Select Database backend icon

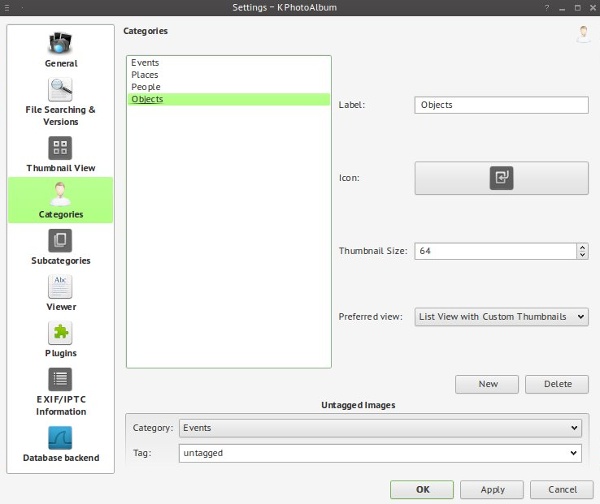[60, 438]
